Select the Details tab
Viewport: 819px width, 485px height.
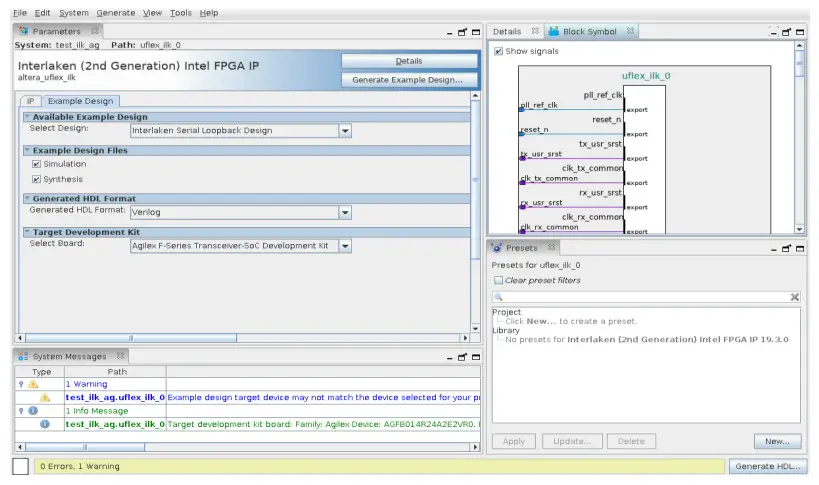point(507,31)
